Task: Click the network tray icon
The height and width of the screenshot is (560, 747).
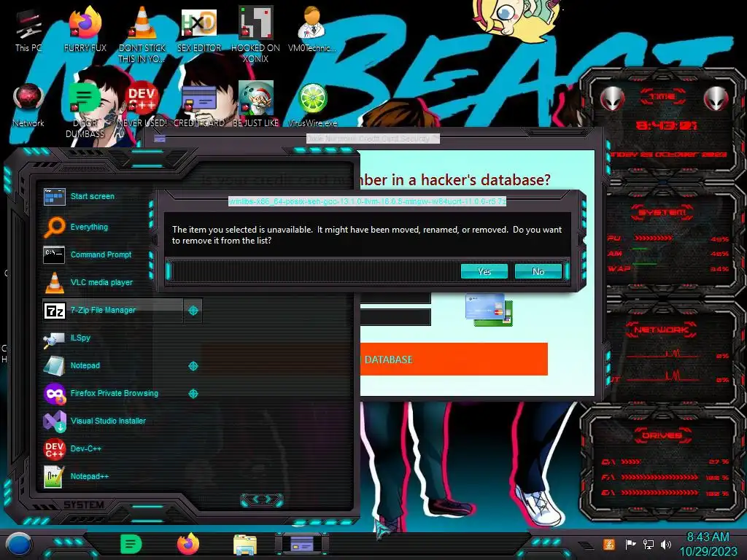Action: point(649,545)
